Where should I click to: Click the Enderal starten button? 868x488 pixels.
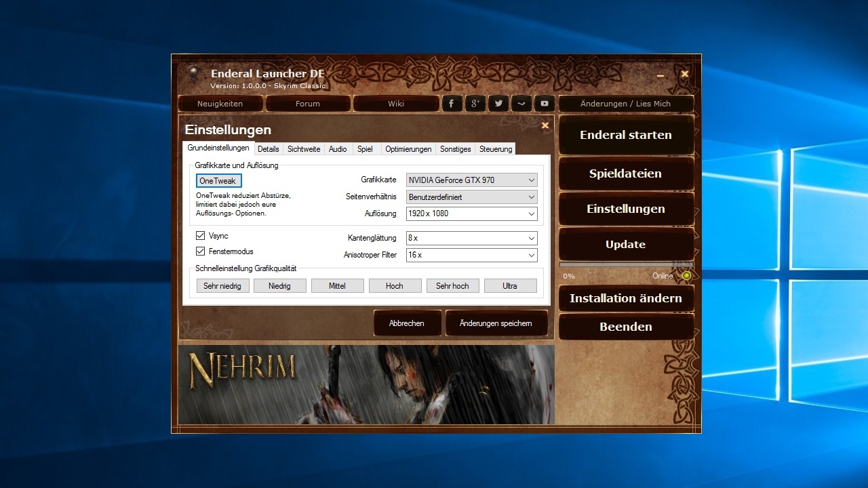tap(626, 135)
